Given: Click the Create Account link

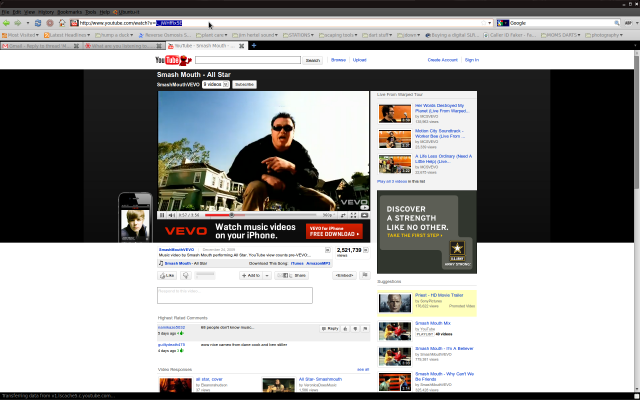Looking at the screenshot, I should [x=442, y=60].
